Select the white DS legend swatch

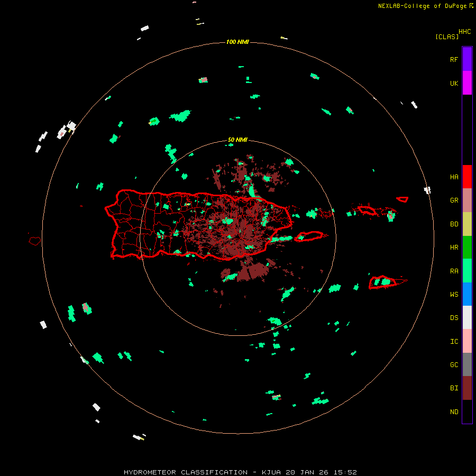coord(467,317)
